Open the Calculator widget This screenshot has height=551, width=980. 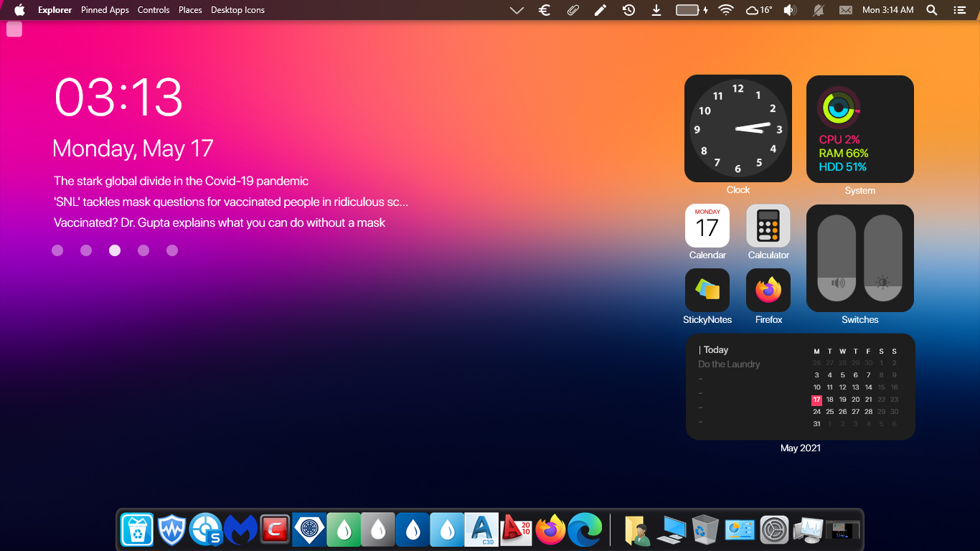(768, 226)
